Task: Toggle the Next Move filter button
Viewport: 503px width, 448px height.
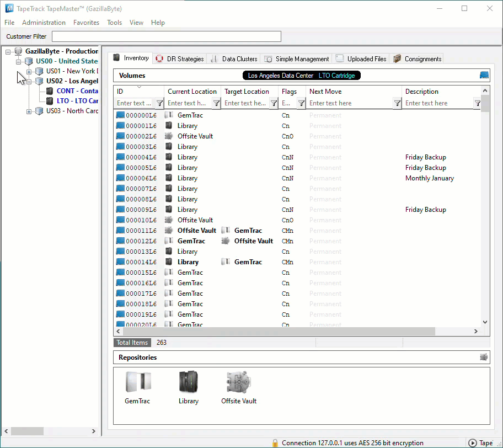Action: 397,103
